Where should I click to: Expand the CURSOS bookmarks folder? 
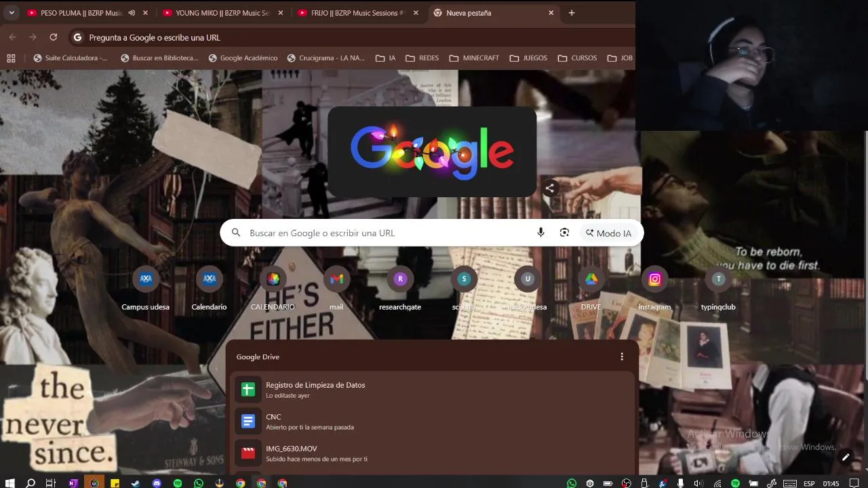[578, 58]
